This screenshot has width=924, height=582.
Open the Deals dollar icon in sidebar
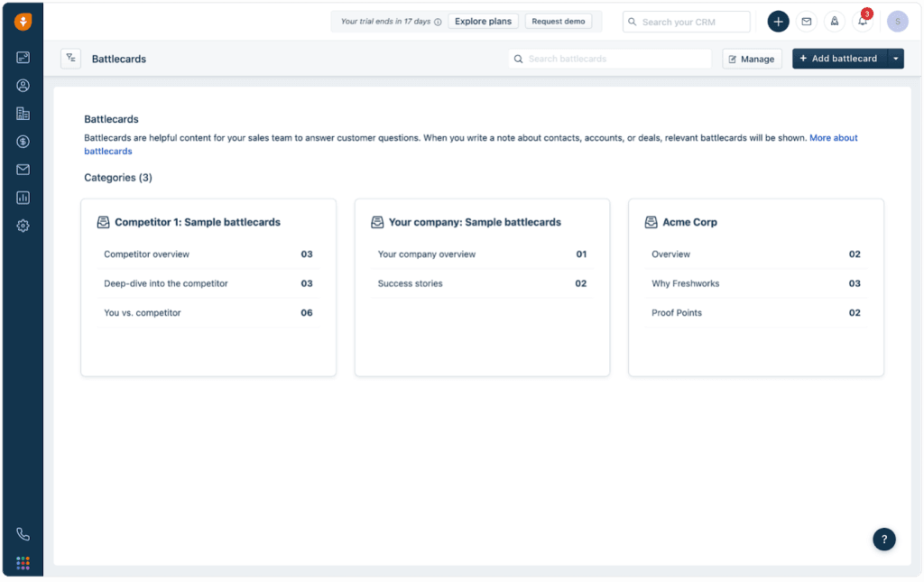(x=23, y=142)
